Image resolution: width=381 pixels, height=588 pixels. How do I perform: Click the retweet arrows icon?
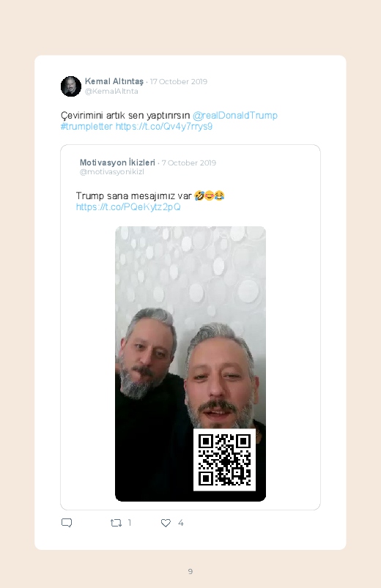116,523
